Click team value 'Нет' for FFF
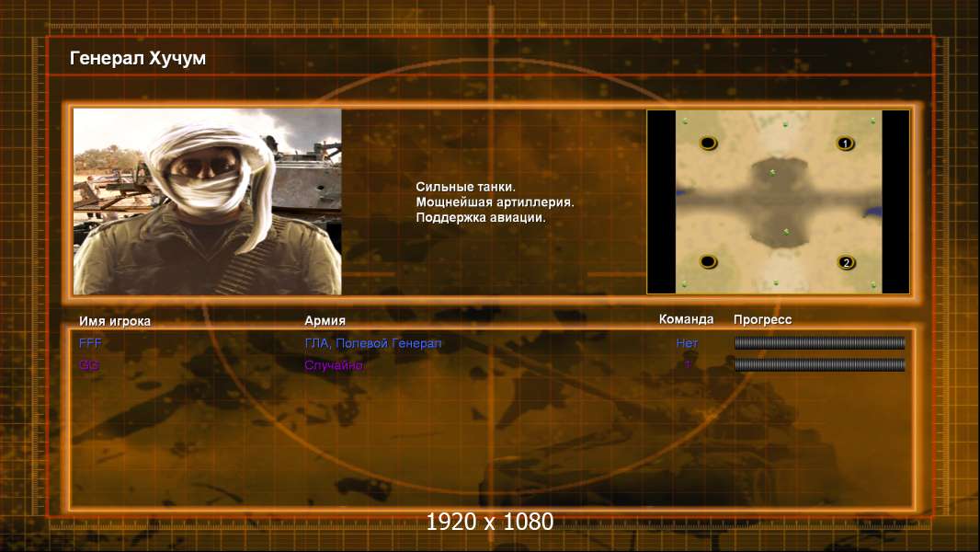980x552 pixels. [x=687, y=342]
